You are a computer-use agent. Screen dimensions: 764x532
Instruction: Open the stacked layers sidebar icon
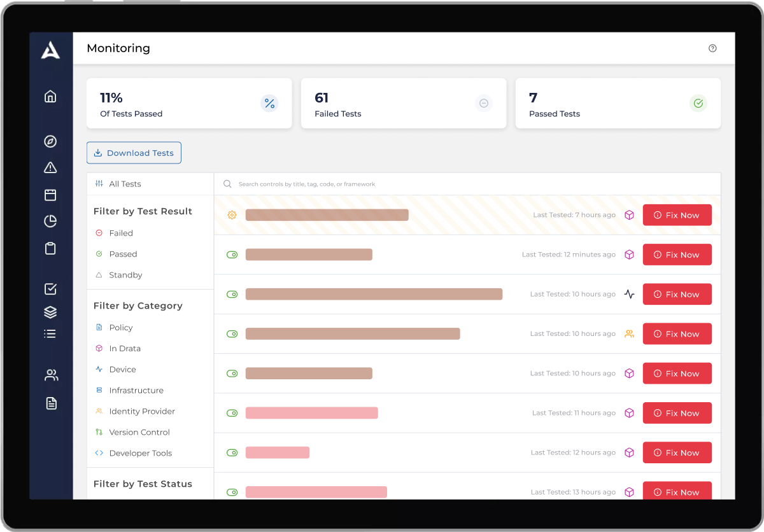50,312
